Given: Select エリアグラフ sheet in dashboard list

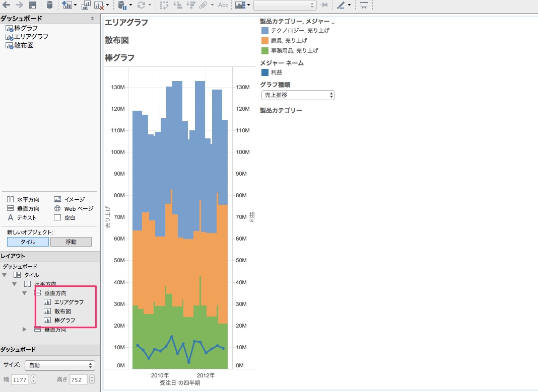Looking at the screenshot, I should click(27, 37).
